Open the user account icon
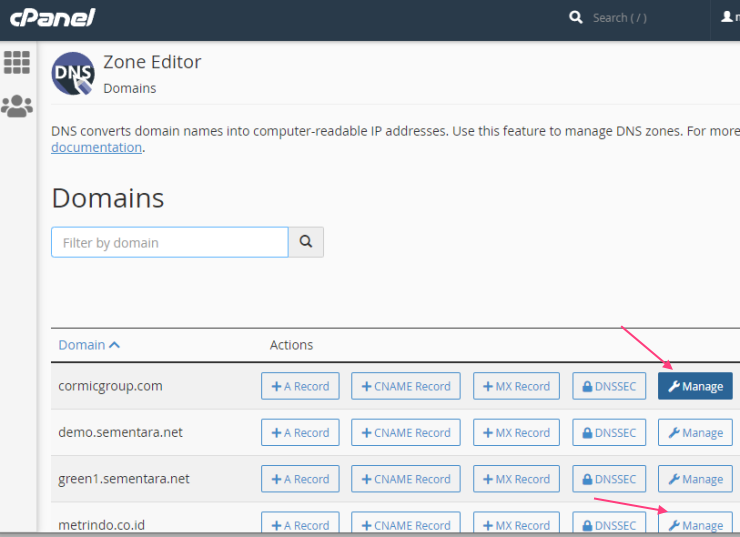 (727, 17)
